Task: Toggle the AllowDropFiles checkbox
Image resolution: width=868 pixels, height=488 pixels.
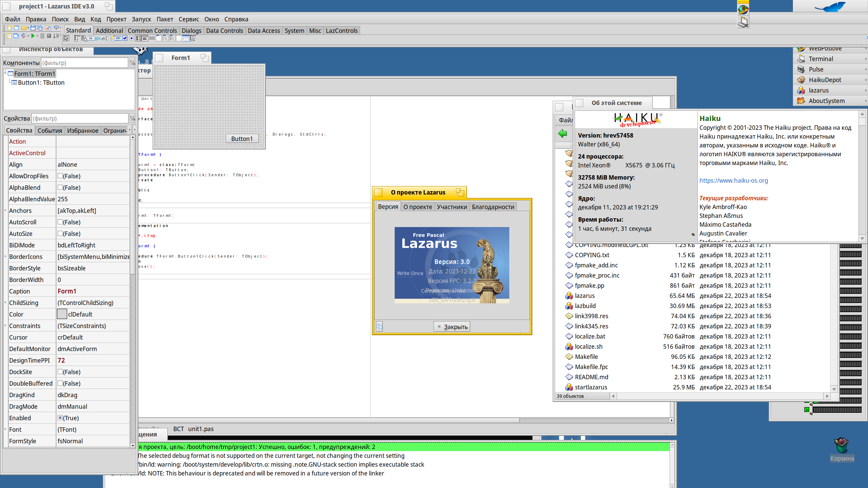Action: (60, 176)
